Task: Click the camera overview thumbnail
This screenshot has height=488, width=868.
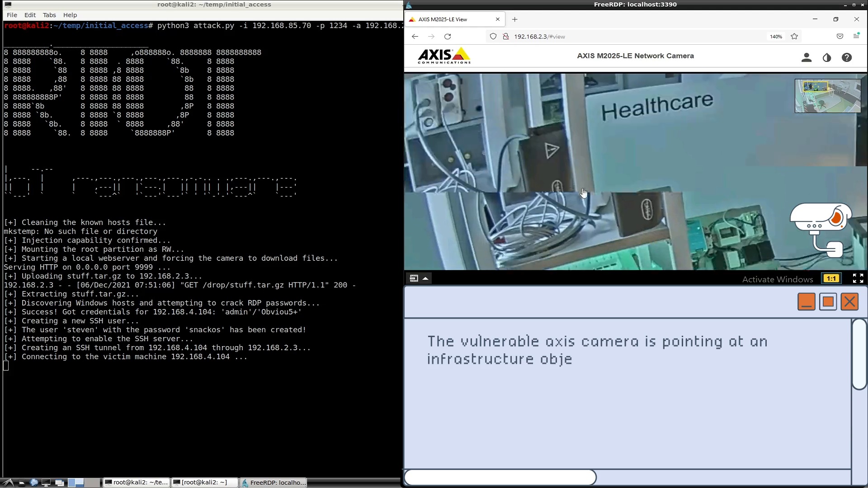Action: pyautogui.click(x=828, y=96)
